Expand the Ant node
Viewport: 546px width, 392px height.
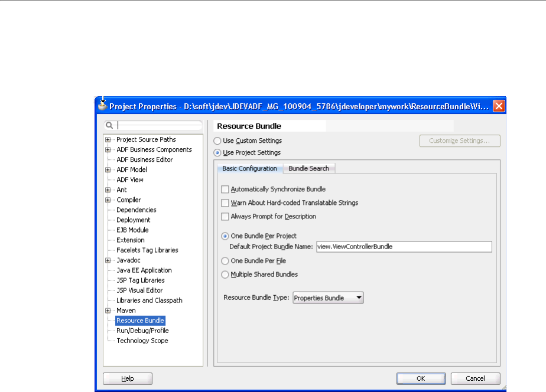pos(108,190)
